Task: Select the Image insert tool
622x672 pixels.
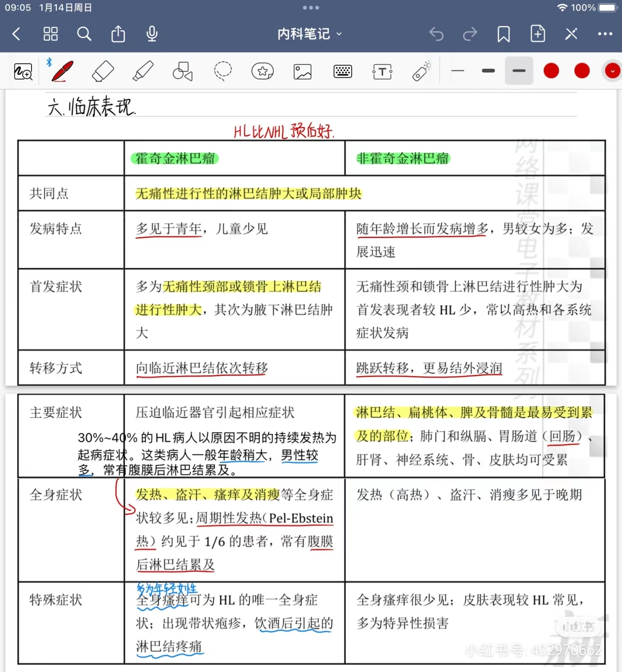Action: (302, 71)
